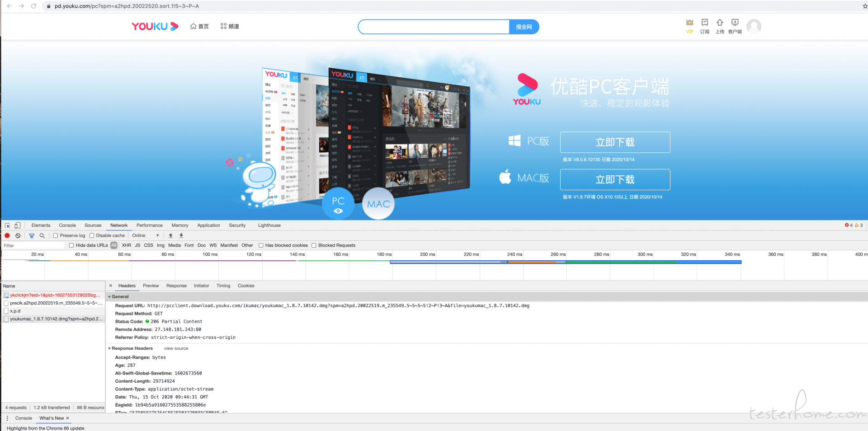Switch to the Elements panel
This screenshot has width=868, height=431.
click(x=41, y=225)
